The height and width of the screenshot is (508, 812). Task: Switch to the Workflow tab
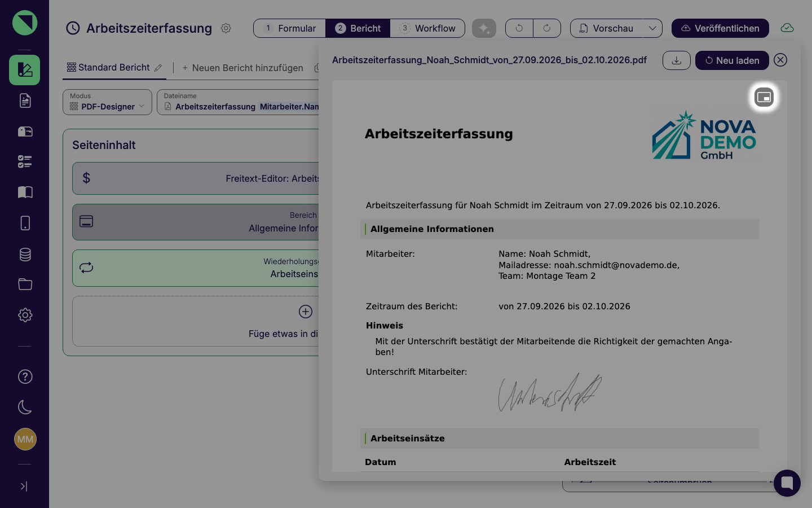pos(427,28)
